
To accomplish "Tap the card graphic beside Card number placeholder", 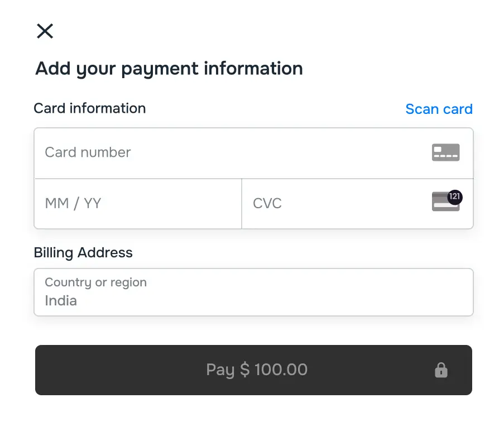I will click(x=445, y=152).
